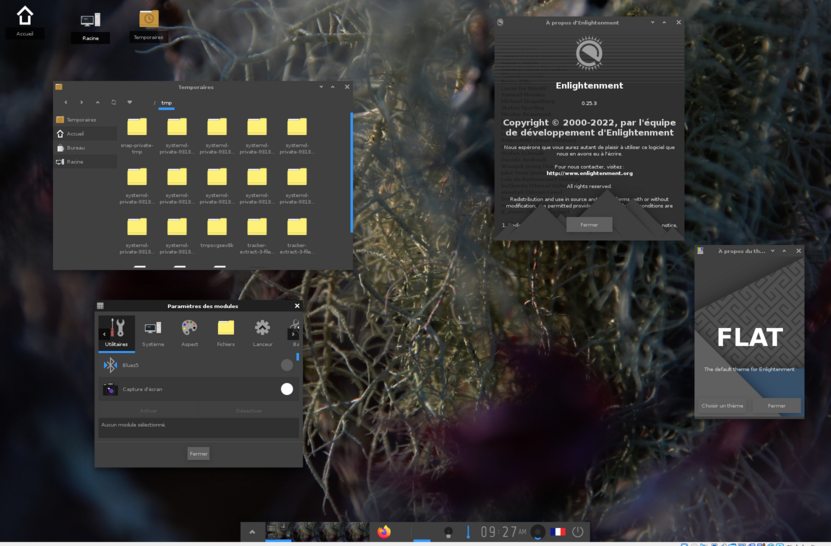Switch to the second pager desktop thumbnail
Screen dimensions: 831x546
coord(305,531)
